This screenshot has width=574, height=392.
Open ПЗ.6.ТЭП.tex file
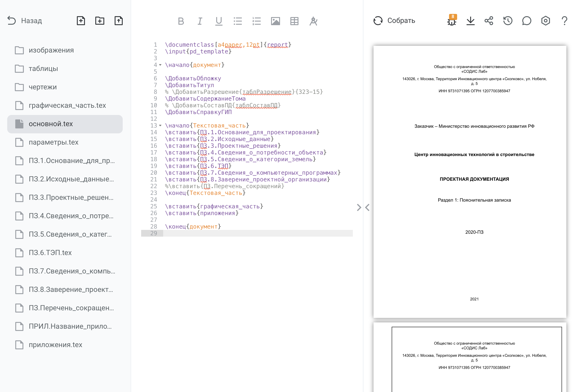65,253
